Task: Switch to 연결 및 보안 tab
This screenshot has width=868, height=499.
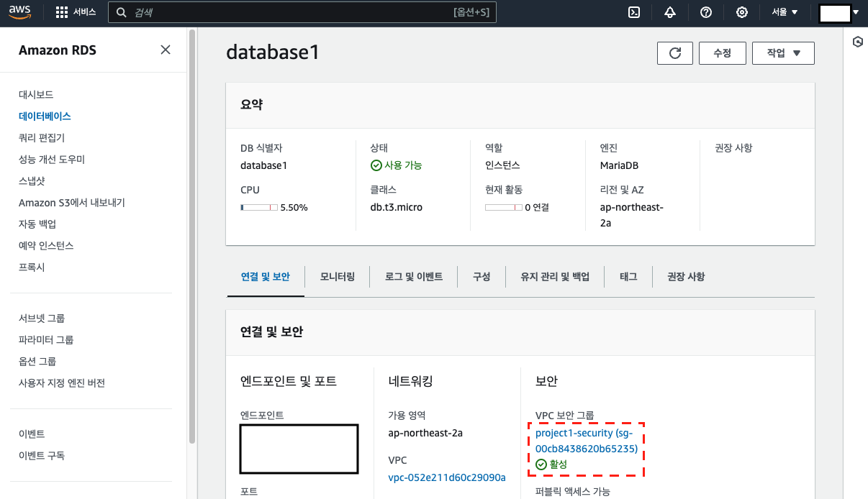Action: coord(266,277)
